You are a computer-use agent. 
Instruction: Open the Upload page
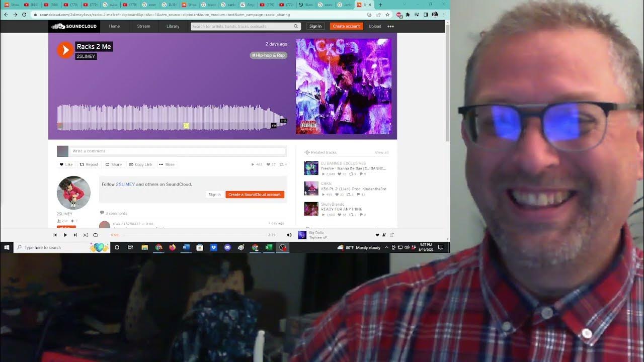coord(375,26)
